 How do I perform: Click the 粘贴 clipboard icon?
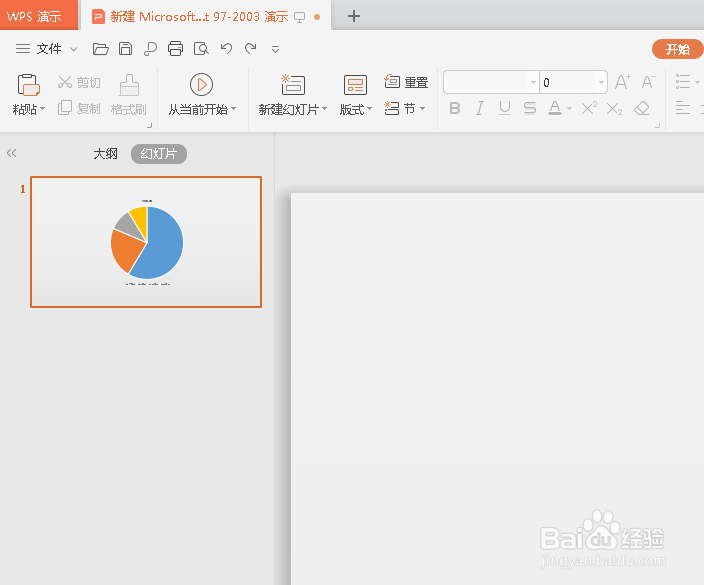tap(29, 85)
